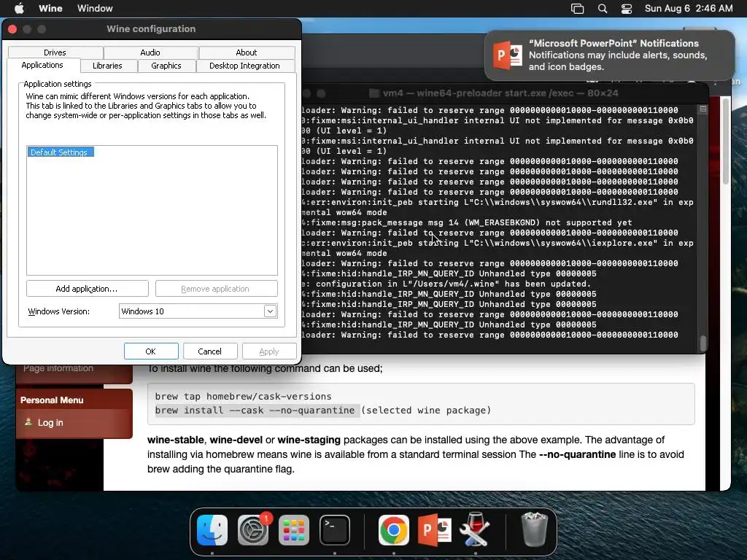Open the Wine menu in menu bar
The width and height of the screenshot is (747, 560).
click(x=50, y=8)
